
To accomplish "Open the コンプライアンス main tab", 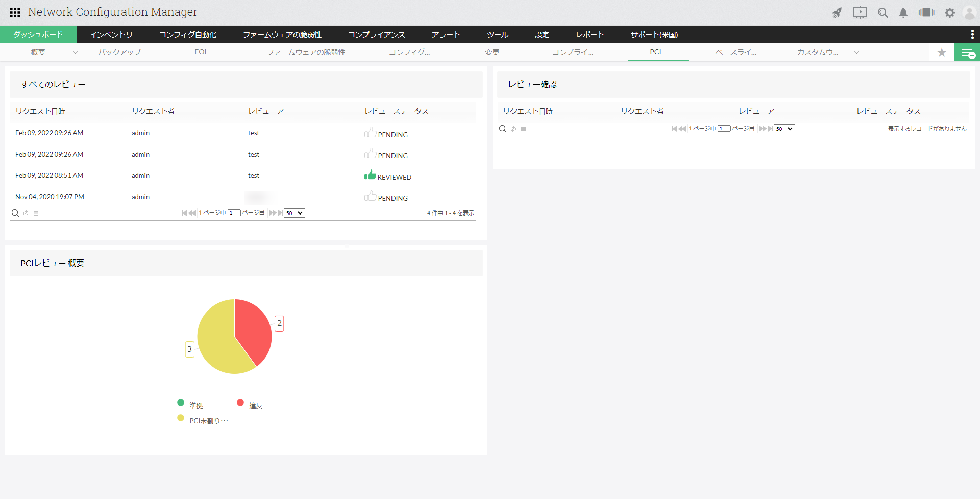I will point(377,35).
